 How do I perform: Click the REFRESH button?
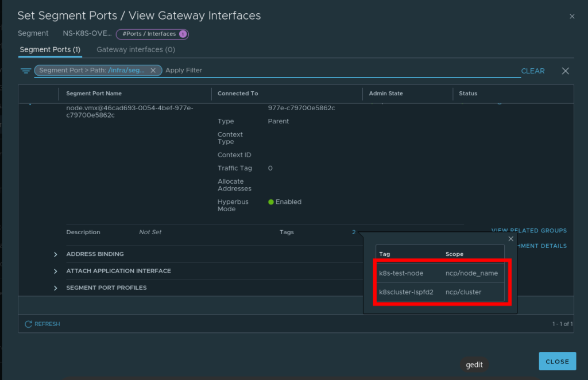tap(42, 324)
